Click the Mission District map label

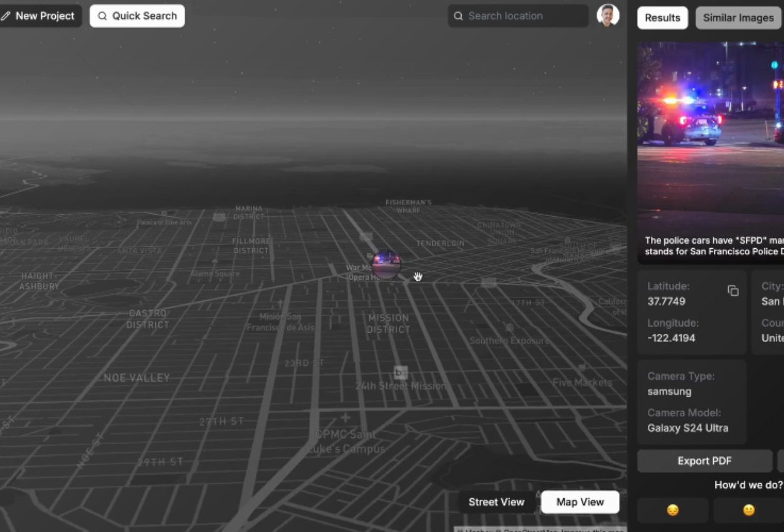point(388,323)
